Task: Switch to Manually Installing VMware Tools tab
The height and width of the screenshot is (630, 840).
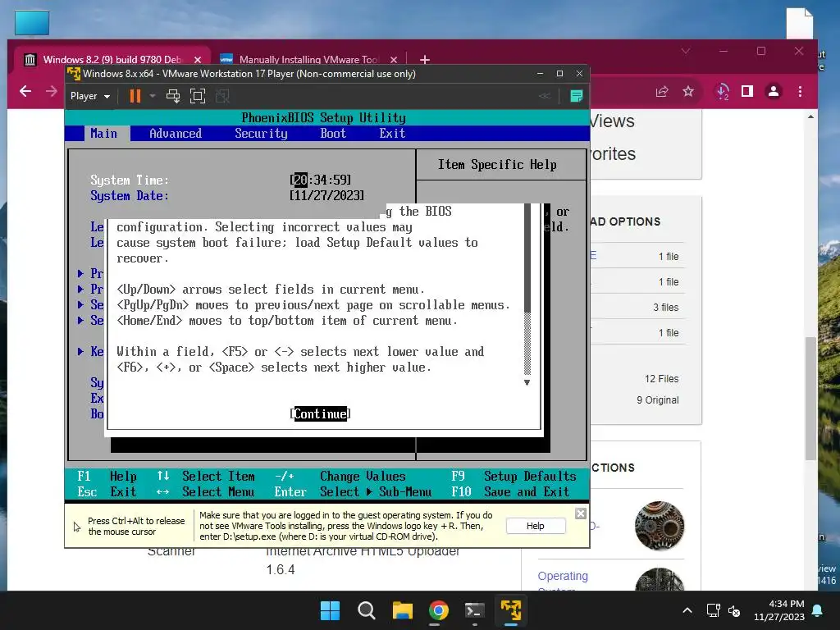Action: click(x=308, y=59)
